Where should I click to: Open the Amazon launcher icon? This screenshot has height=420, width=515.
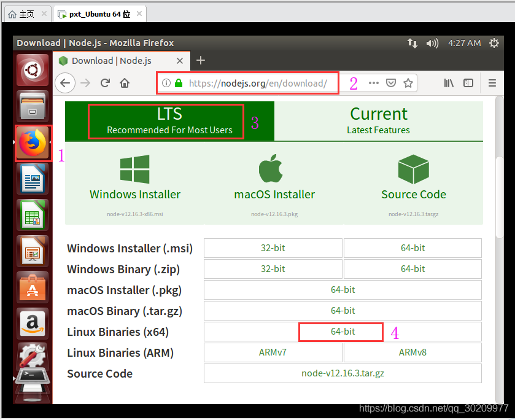tap(33, 324)
